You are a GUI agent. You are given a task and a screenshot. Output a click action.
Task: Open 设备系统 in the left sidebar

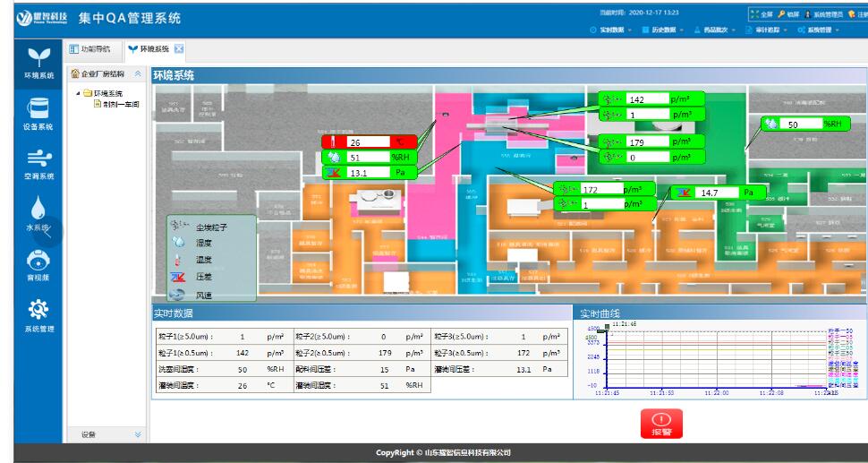[38, 112]
